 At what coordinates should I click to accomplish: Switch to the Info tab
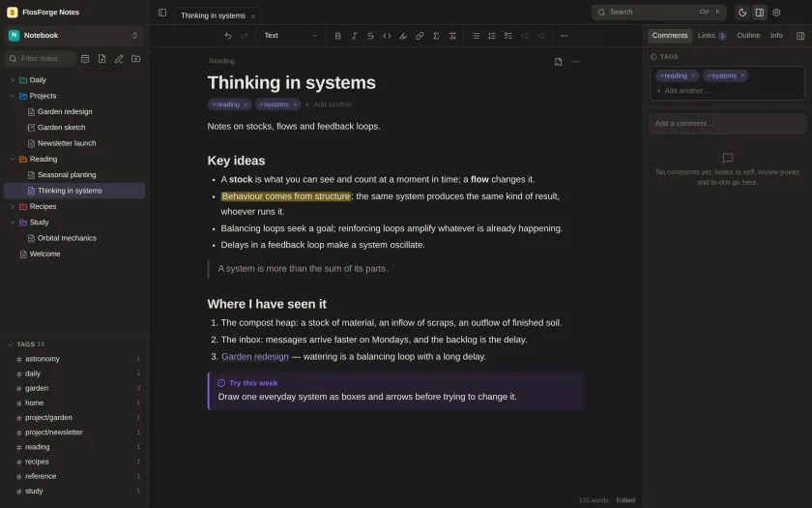[x=776, y=35]
